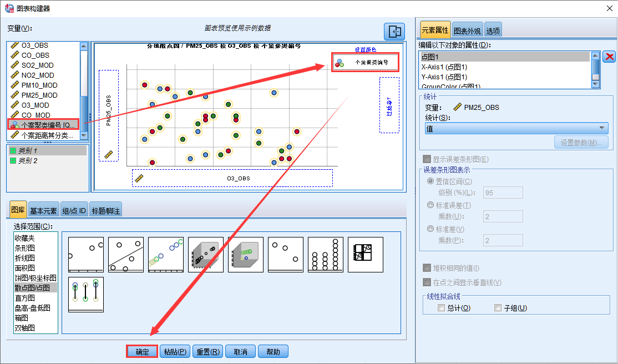Switch to the 基本元素 tab
Screen dimensions: 618x364
[x=43, y=211]
